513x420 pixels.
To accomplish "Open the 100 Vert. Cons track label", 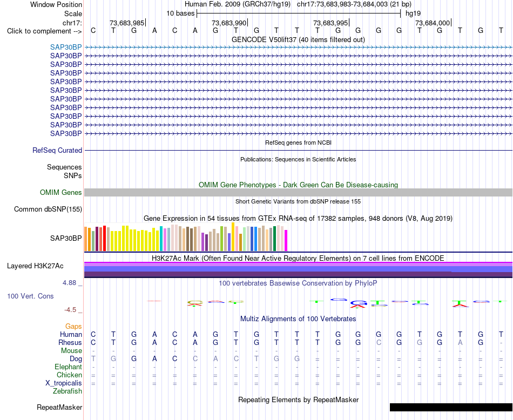I will 30,296.
